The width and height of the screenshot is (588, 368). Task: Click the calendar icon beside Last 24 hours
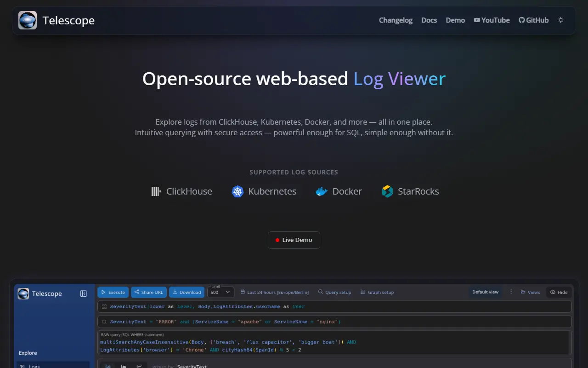pyautogui.click(x=242, y=292)
